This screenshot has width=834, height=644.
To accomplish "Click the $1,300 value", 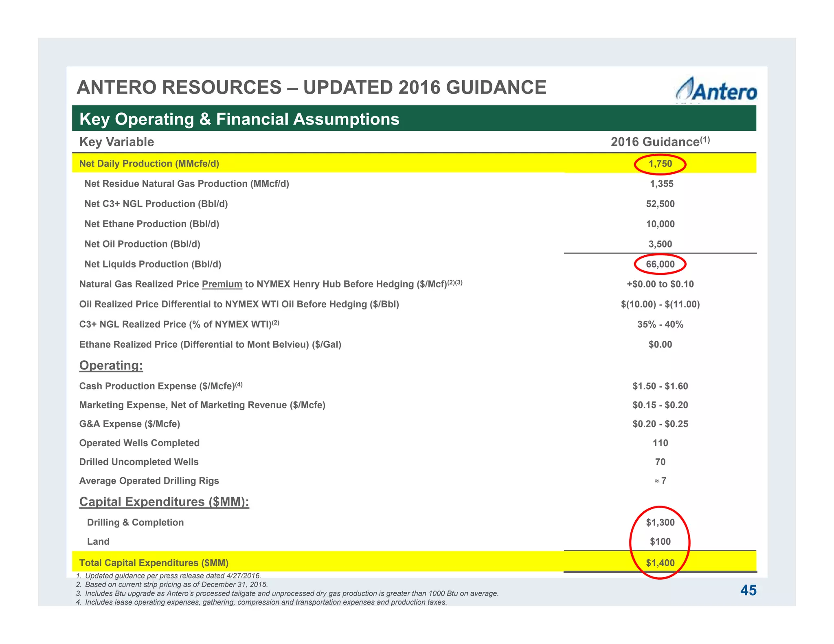I will (660, 522).
